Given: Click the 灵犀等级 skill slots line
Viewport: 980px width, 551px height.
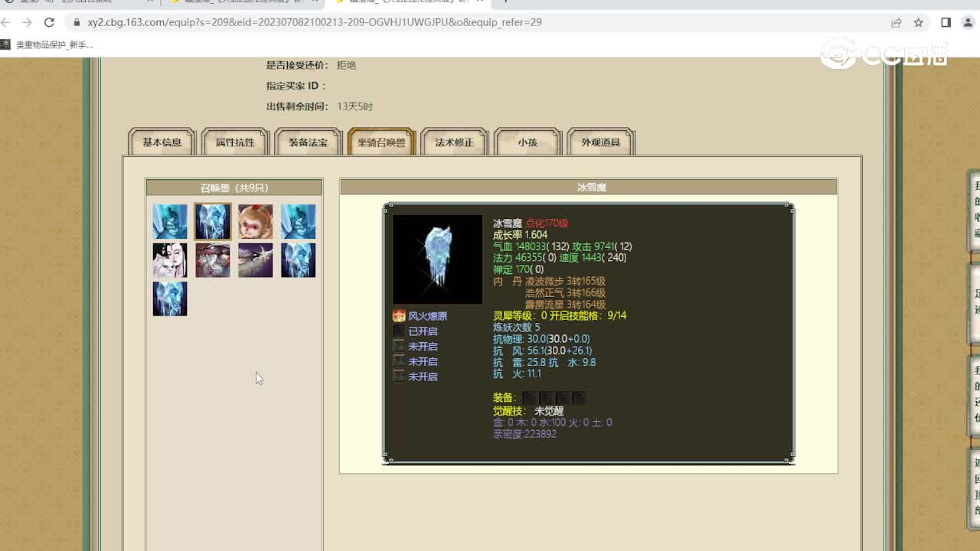Looking at the screenshot, I should click(560, 316).
